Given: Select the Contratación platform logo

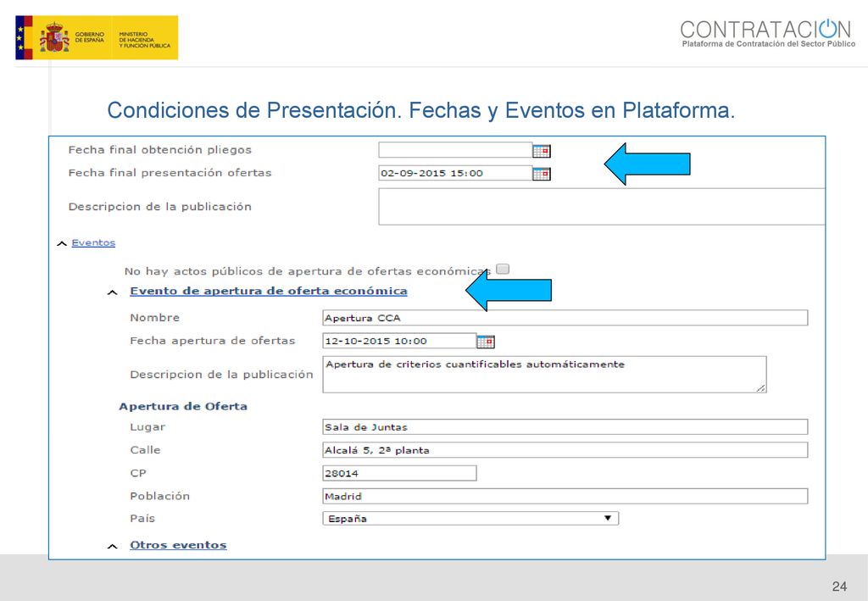Looking at the screenshot, I should pyautogui.click(x=767, y=33).
